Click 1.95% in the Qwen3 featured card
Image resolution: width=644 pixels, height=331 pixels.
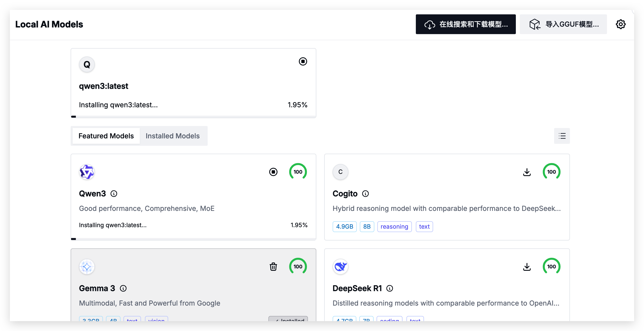pos(299,225)
